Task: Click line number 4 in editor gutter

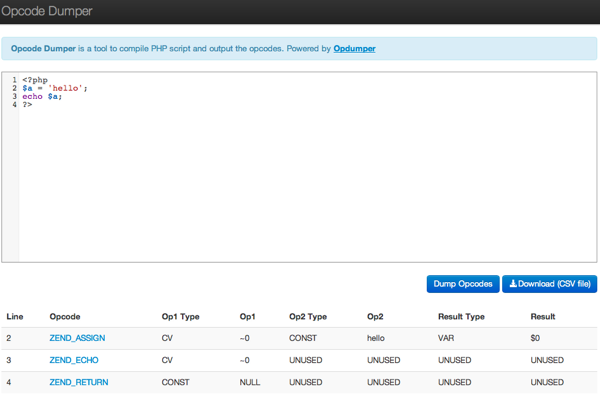Action: pyautogui.click(x=14, y=104)
